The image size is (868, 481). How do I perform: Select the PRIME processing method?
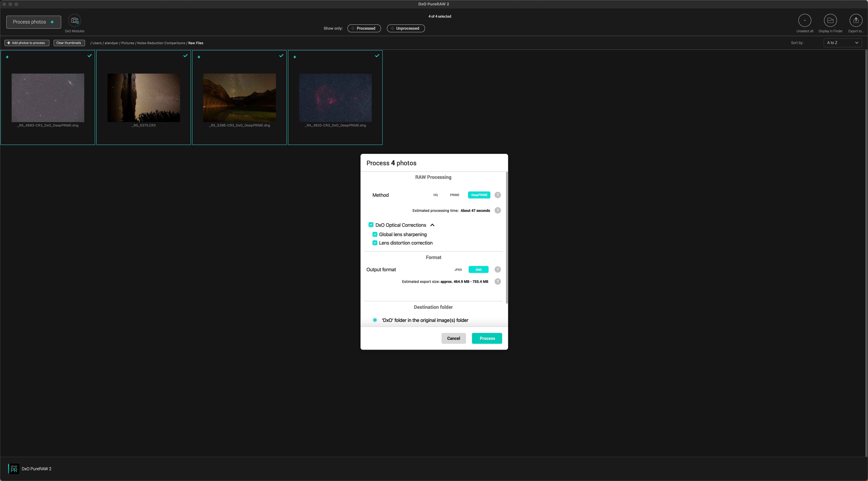[454, 195]
